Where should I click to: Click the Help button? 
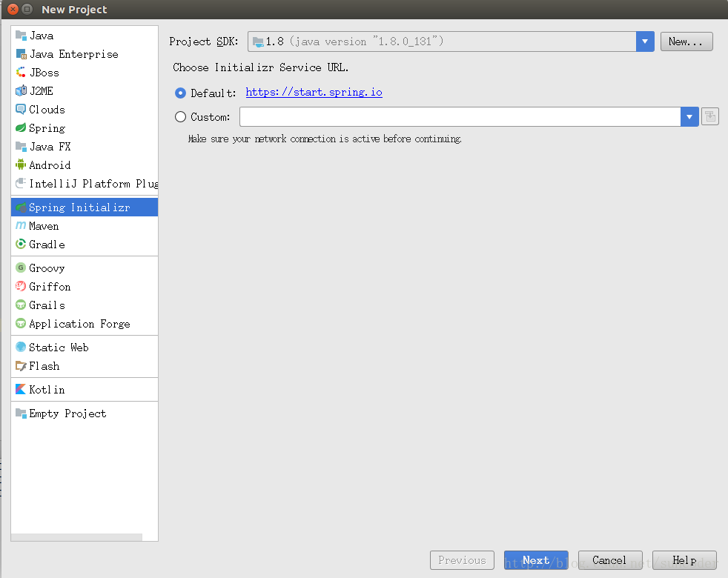point(684,560)
